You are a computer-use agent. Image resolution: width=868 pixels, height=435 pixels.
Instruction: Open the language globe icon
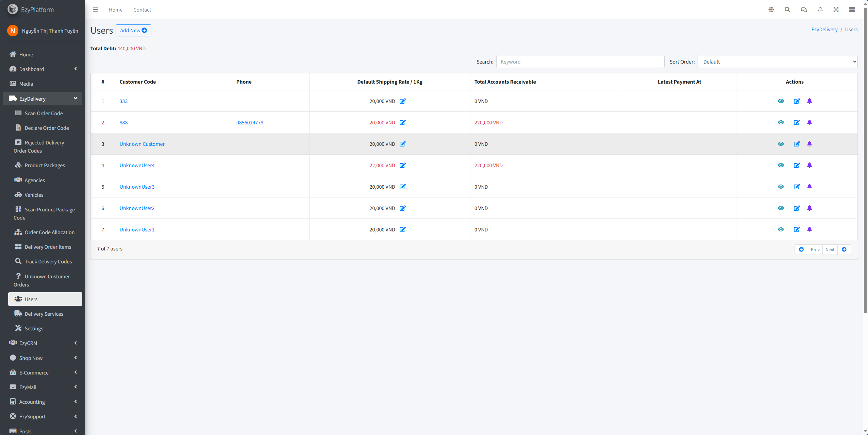coord(771,10)
